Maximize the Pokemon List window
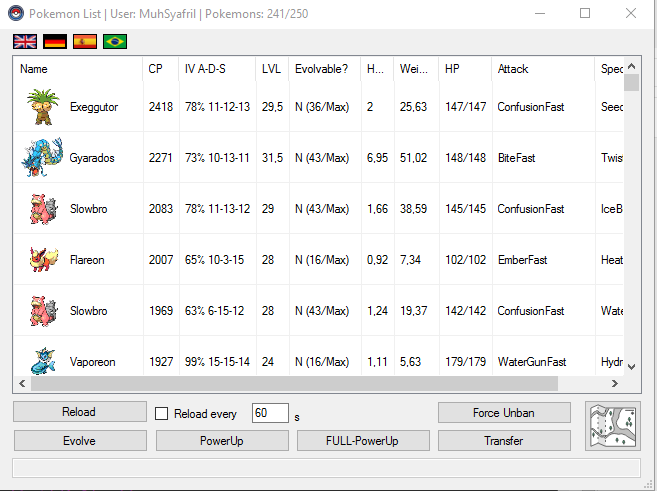Image resolution: width=657 pixels, height=491 pixels. pyautogui.click(x=585, y=13)
